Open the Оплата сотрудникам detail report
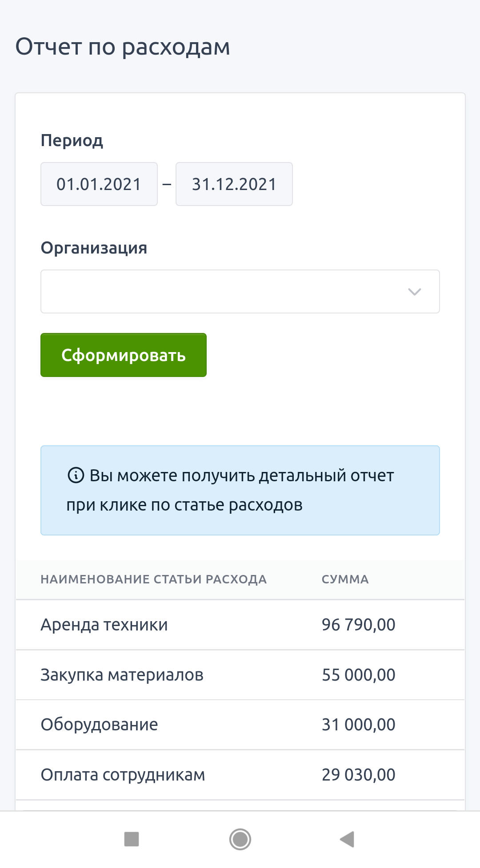 tap(123, 775)
